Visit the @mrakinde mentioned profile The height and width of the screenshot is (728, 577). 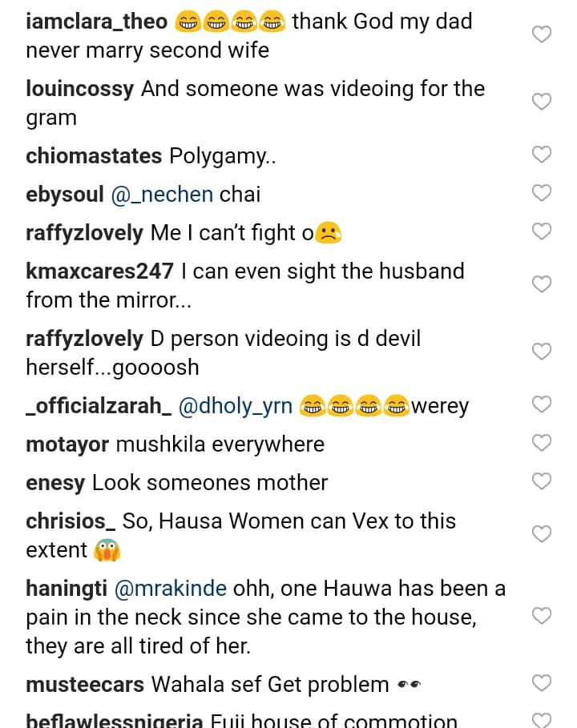tap(171, 589)
